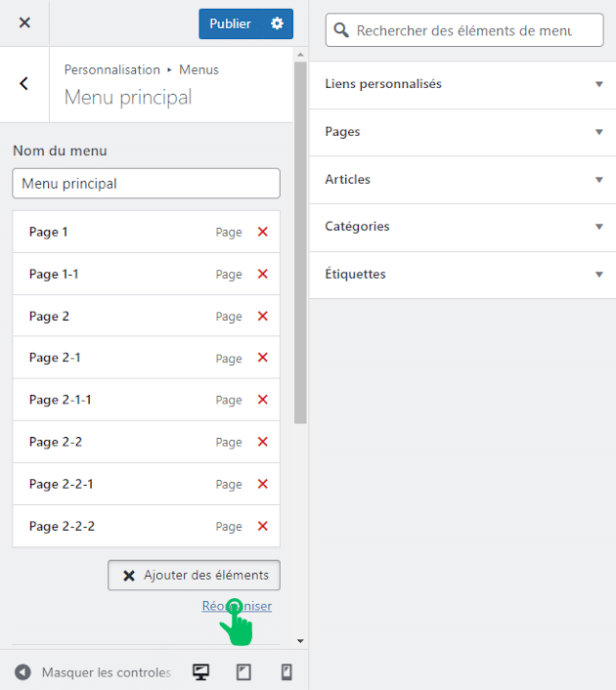
Task: Expand the Catégories section
Action: click(462, 227)
